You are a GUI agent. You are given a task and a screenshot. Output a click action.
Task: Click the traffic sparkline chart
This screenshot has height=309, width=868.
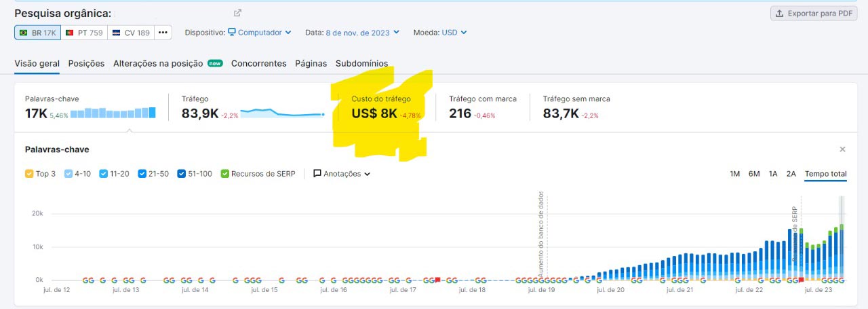(282, 113)
